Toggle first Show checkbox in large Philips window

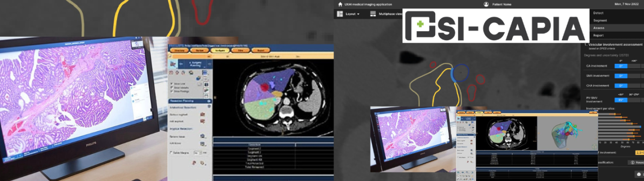point(172,83)
